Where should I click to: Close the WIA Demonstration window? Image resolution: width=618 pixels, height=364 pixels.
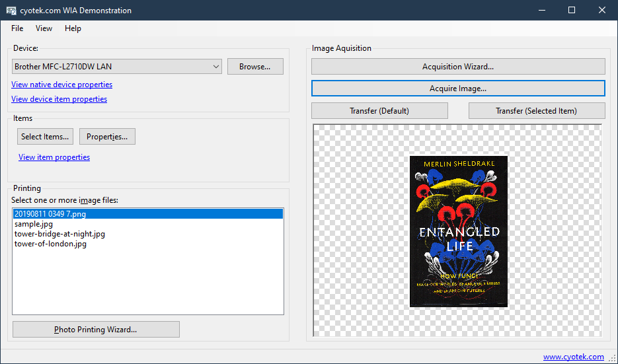602,11
